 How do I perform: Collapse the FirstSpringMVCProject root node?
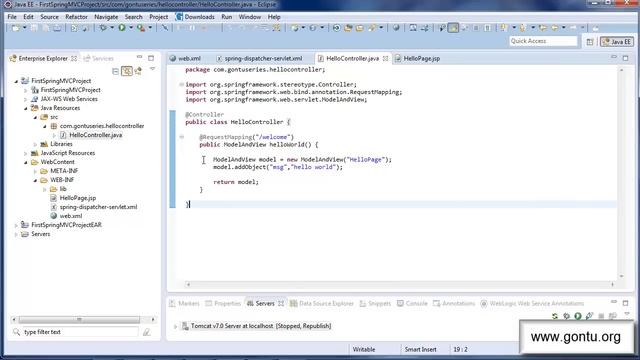point(16,81)
